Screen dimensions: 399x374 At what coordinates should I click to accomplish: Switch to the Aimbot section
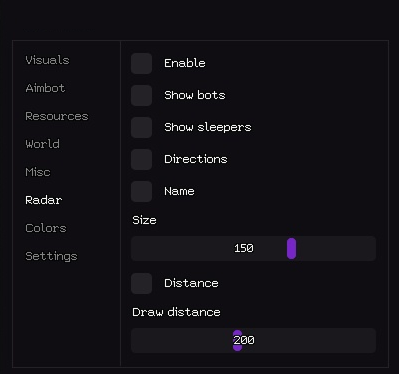point(45,88)
